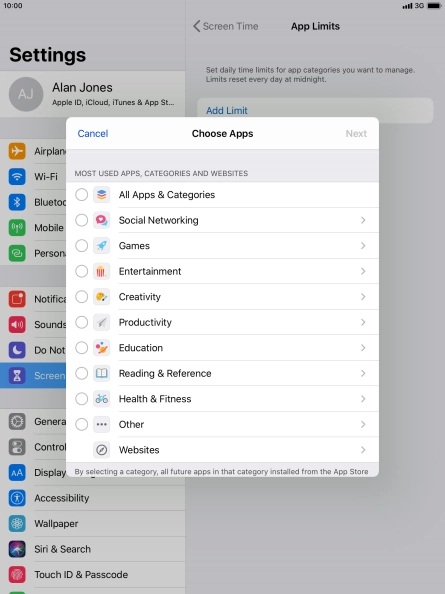Expand the Websites row chevron
The width and height of the screenshot is (445, 594).
point(363,450)
